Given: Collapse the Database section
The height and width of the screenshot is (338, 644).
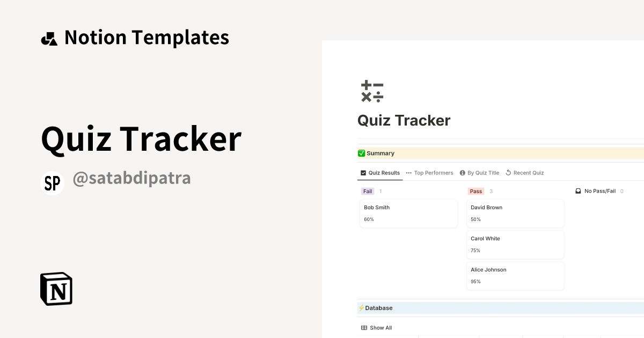Looking at the screenshot, I should click(x=378, y=307).
